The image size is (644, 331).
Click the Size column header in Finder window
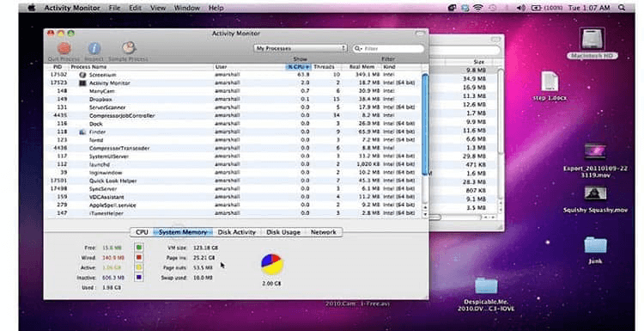[479, 62]
